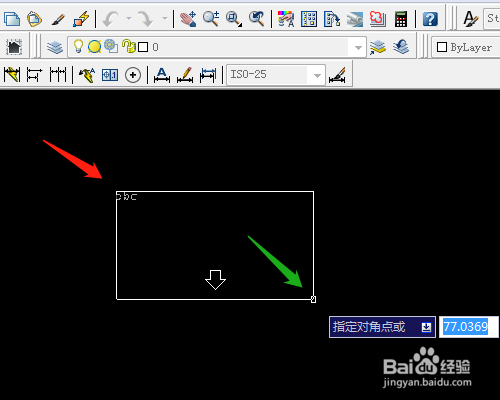Screen dimensions: 500x400
Task: Select the Dimension Text Edit tool
Action: (x=185, y=75)
